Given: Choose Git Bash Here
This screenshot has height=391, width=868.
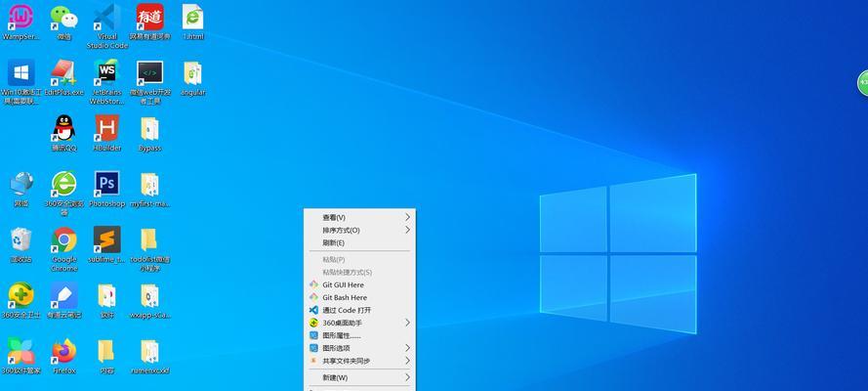Looking at the screenshot, I should (x=359, y=297).
